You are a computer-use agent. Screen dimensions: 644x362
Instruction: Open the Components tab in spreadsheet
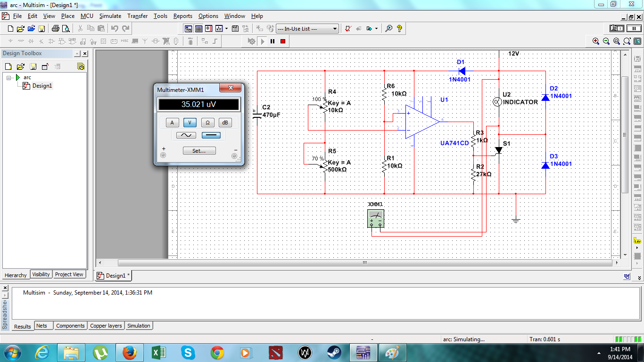point(70,326)
